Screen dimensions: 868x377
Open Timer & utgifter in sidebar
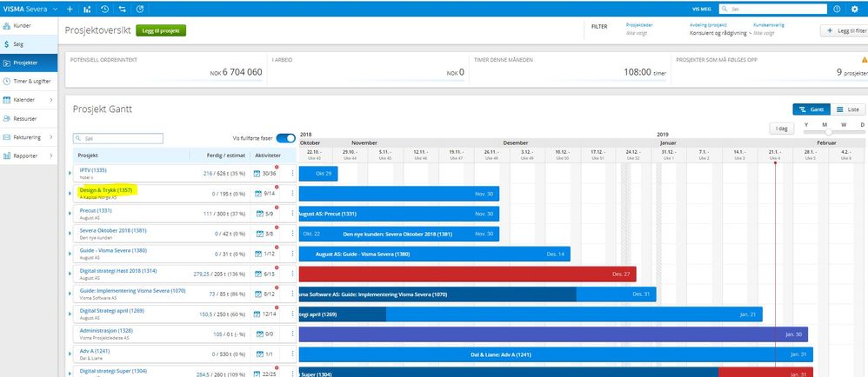click(29, 82)
